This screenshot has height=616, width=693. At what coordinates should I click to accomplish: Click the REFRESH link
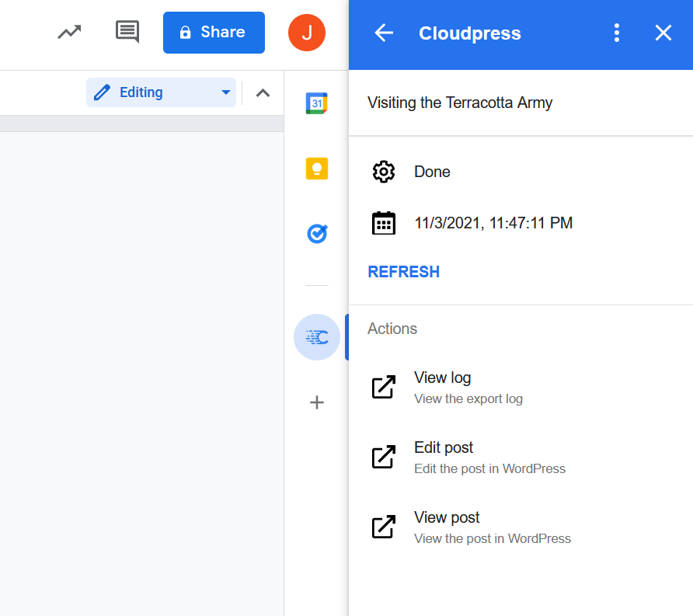(x=403, y=272)
